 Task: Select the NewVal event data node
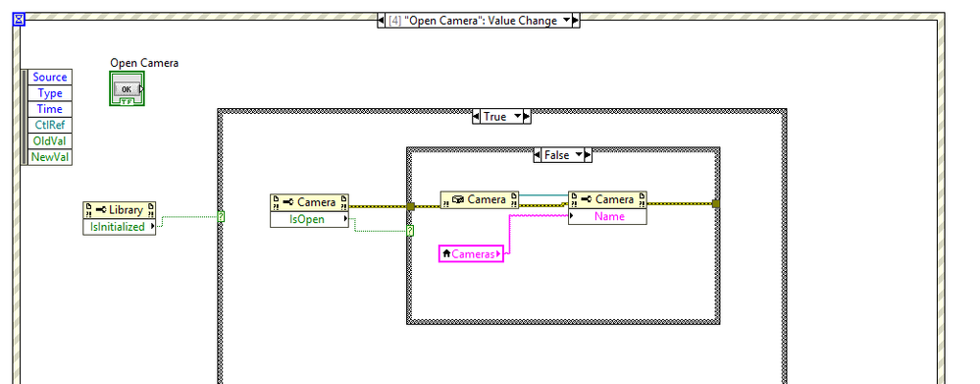[51, 157]
